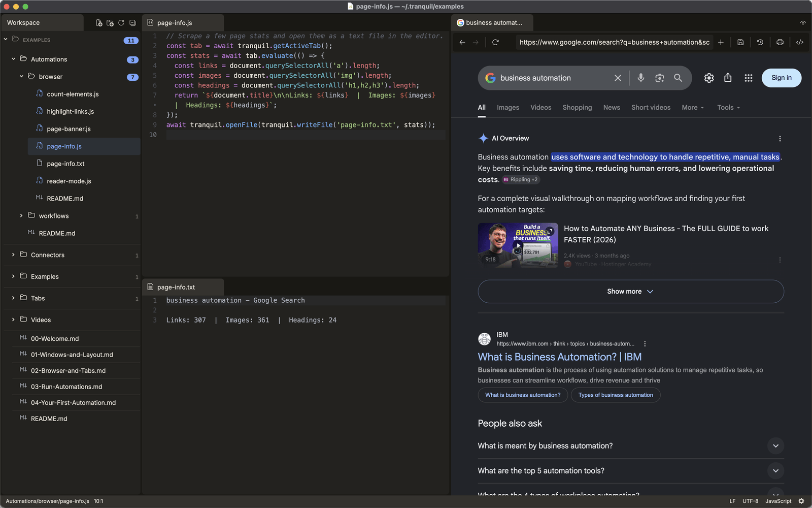Select the page-info.txt editor tab
Viewport: 812px width, 508px height.
[183, 287]
